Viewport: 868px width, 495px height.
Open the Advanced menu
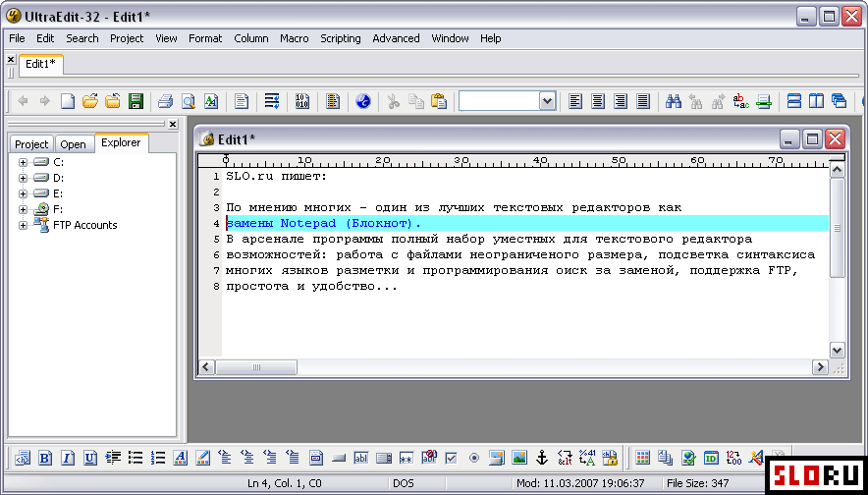click(x=396, y=38)
